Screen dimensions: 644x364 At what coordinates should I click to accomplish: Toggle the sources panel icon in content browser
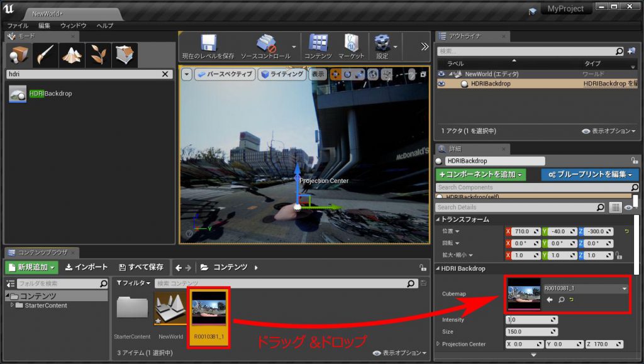(x=10, y=284)
